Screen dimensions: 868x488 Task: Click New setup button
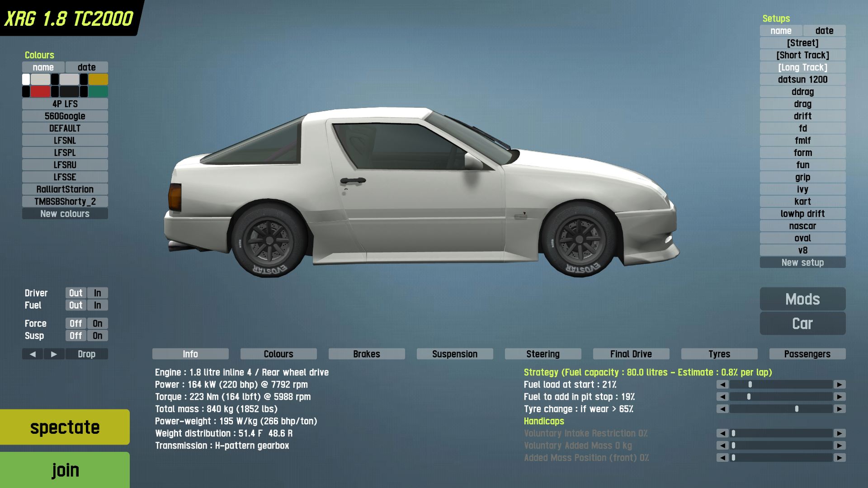[802, 263]
